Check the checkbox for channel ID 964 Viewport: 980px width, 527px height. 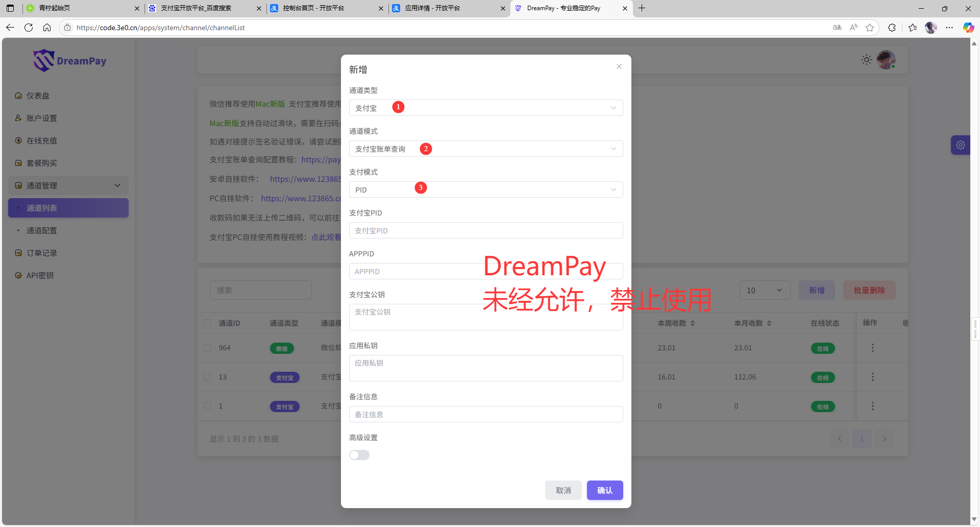tap(207, 348)
